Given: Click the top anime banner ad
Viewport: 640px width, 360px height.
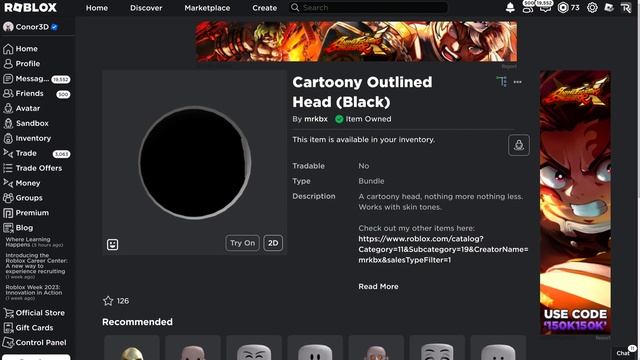Looking at the screenshot, I should (356, 42).
